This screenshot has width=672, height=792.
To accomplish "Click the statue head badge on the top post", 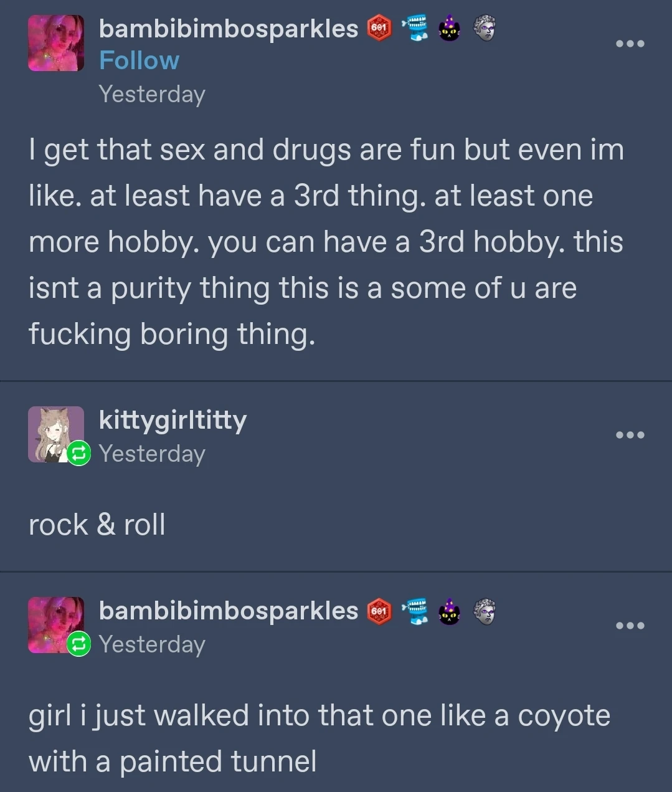I will (x=484, y=29).
